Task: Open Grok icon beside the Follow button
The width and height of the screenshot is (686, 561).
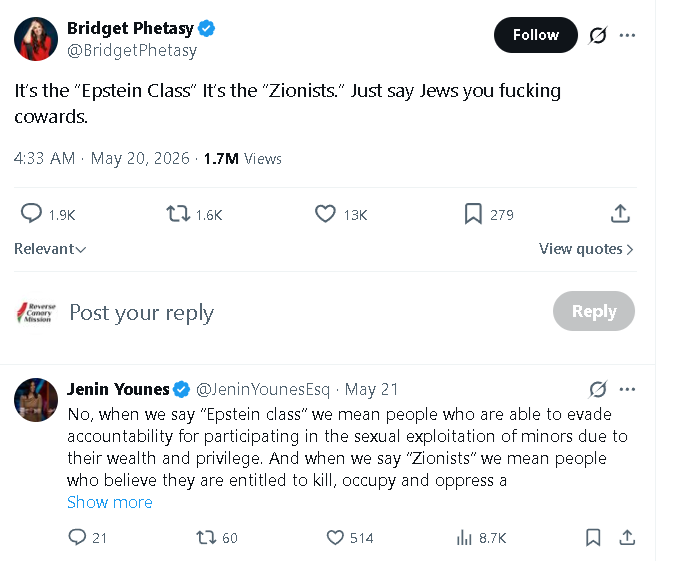Action: (597, 35)
